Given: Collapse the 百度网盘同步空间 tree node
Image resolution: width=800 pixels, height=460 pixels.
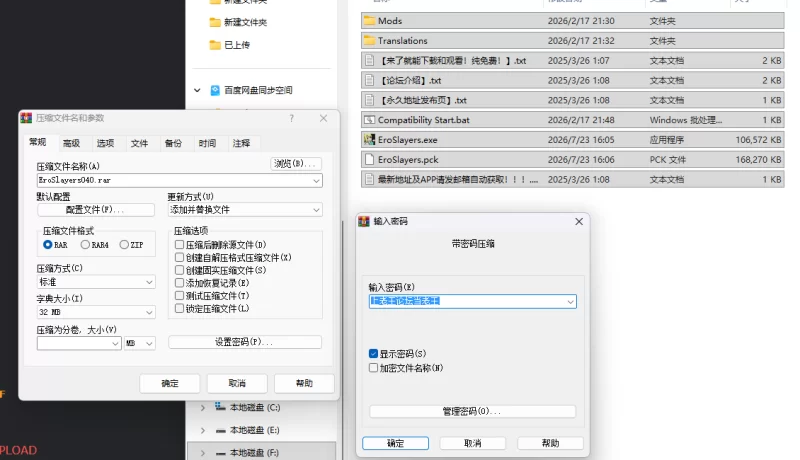Looking at the screenshot, I should click(x=197, y=90).
